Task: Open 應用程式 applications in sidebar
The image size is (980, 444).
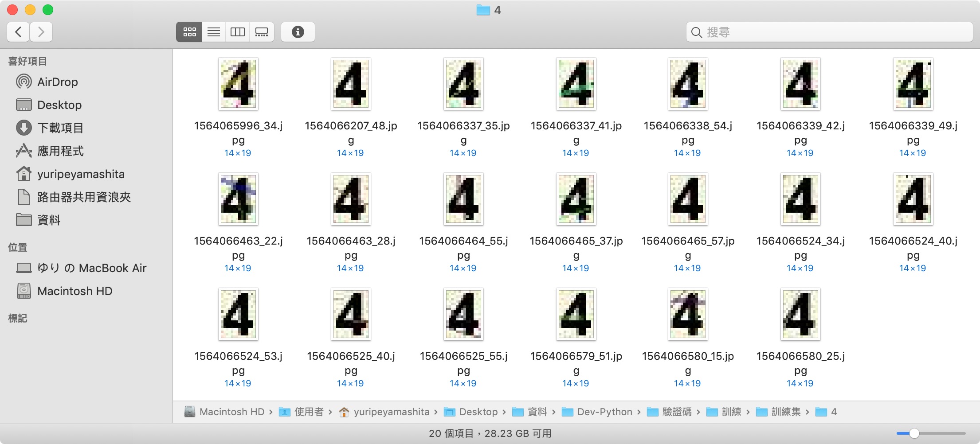Action: (x=60, y=151)
